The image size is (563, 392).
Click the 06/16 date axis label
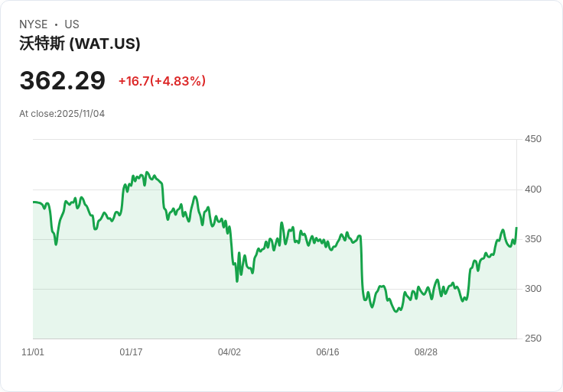[x=327, y=352]
